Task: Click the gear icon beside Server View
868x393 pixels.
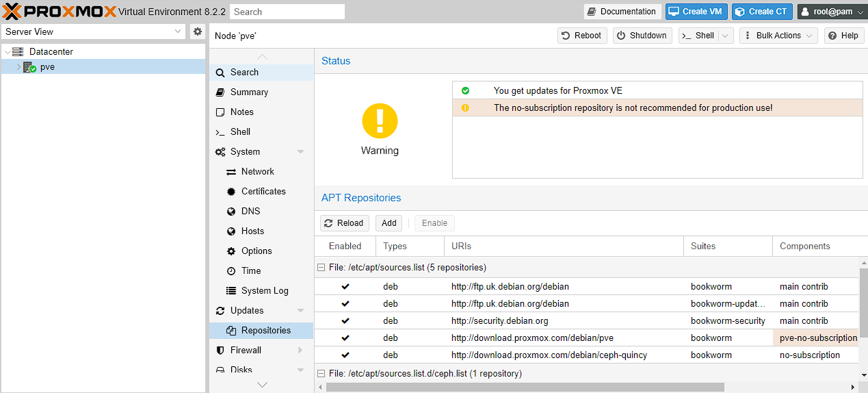Action: pos(198,31)
